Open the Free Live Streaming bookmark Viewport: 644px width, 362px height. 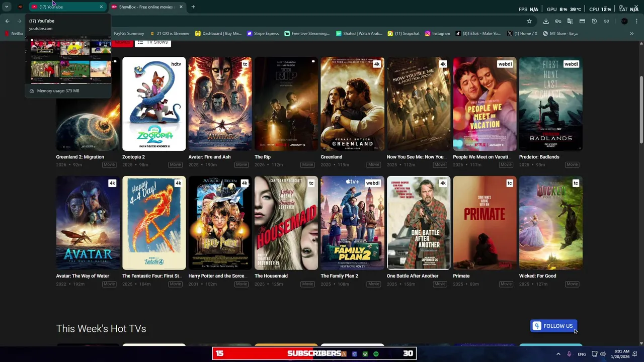307,34
